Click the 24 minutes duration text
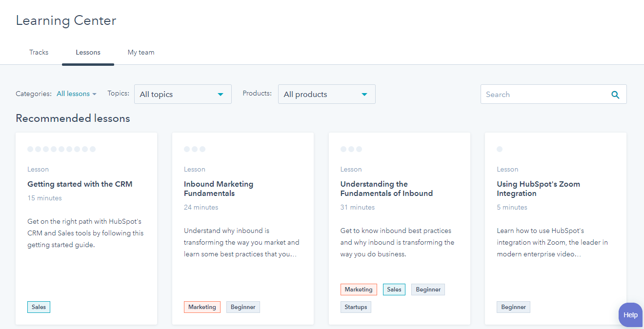Image resolution: width=644 pixels, height=329 pixels. click(201, 207)
